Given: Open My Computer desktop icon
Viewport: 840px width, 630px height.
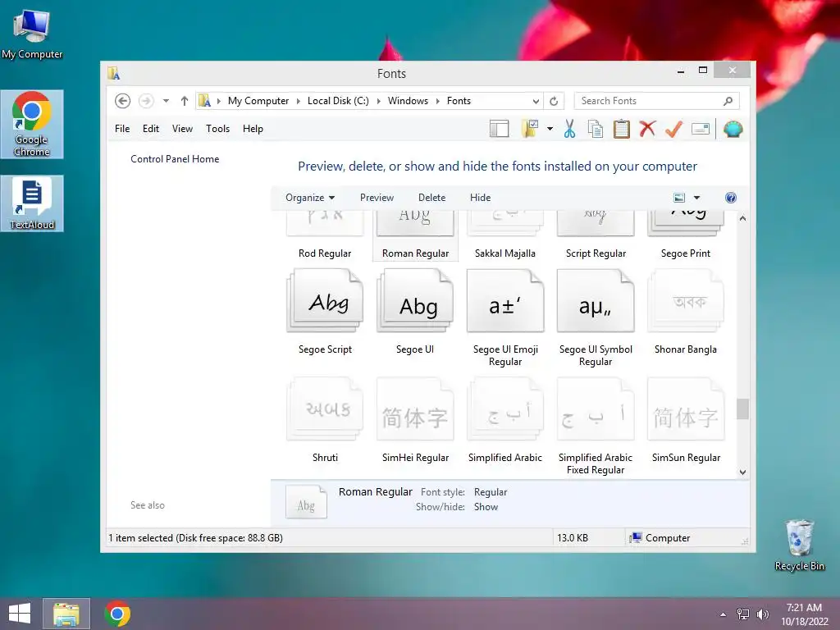Looking at the screenshot, I should tap(32, 34).
